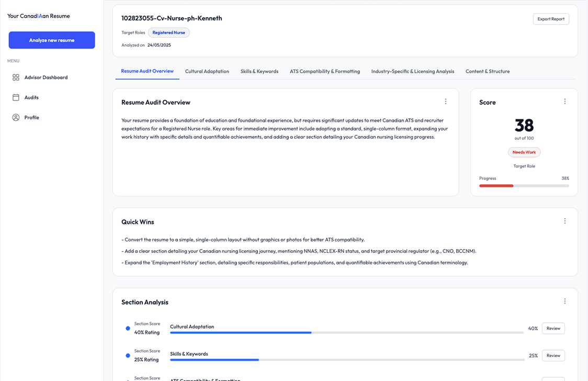Click the Profile user icon in sidebar

[x=16, y=118]
